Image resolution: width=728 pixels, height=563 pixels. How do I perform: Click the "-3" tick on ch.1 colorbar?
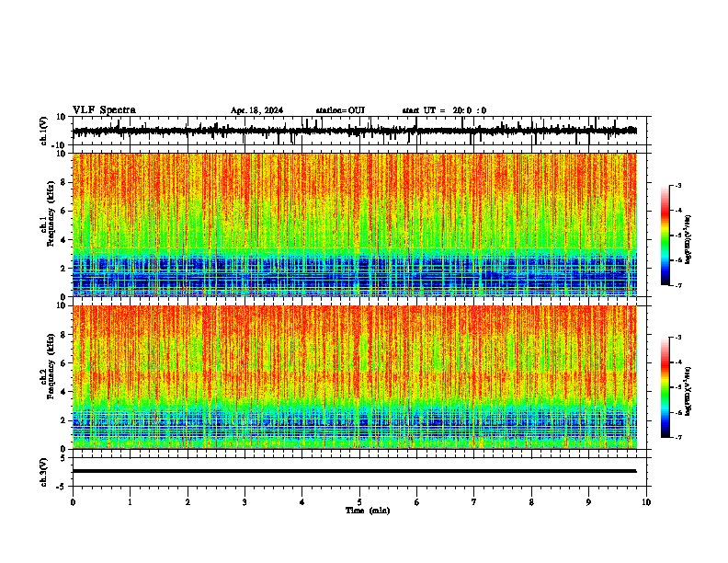click(x=677, y=186)
